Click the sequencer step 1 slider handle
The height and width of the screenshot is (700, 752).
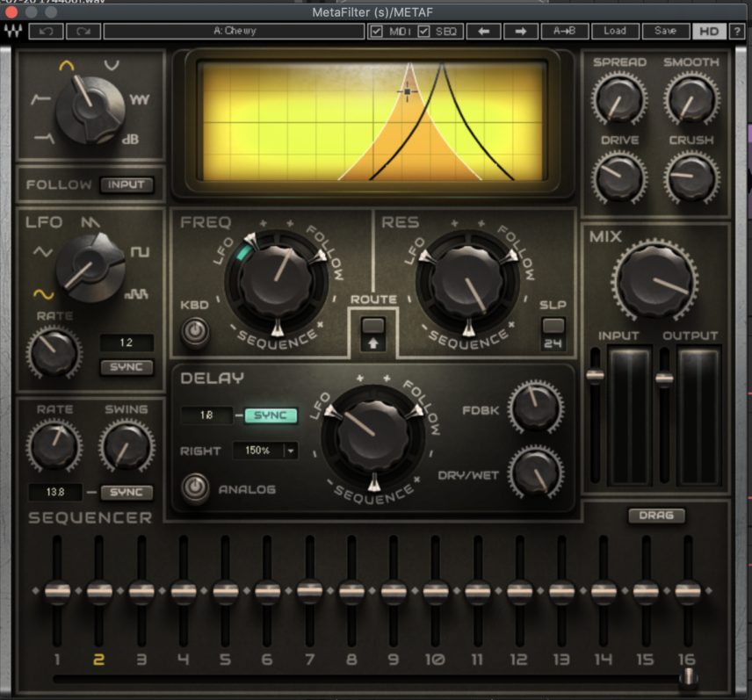coord(57,591)
